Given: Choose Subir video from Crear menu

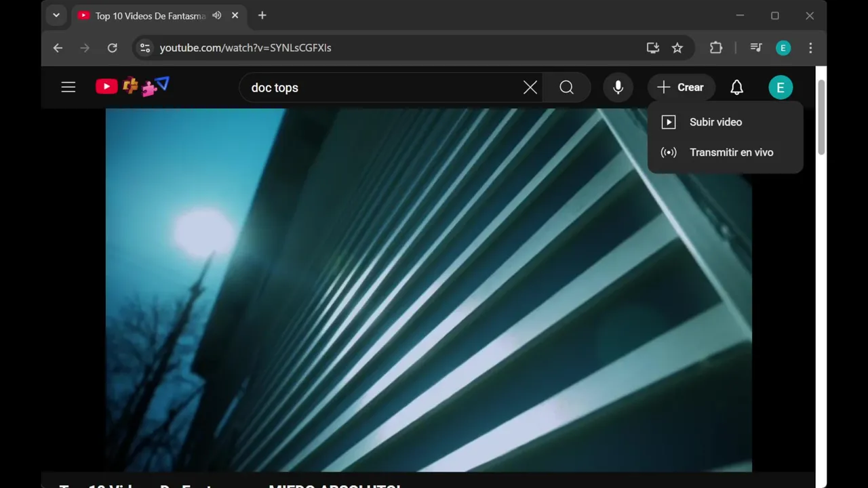Looking at the screenshot, I should pyautogui.click(x=725, y=122).
